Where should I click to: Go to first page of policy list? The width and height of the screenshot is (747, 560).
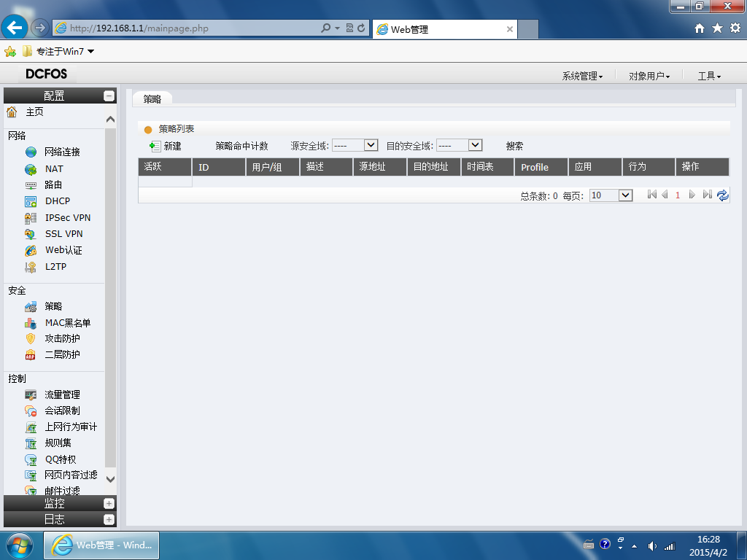[651, 194]
